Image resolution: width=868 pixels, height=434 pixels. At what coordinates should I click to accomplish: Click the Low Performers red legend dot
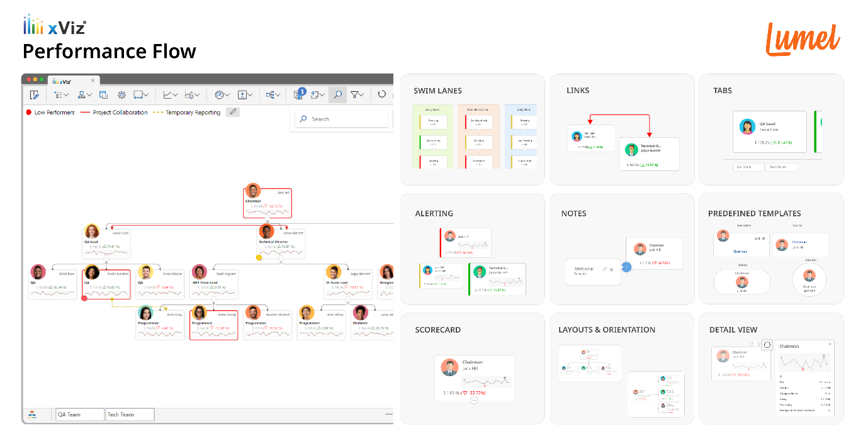(29, 113)
